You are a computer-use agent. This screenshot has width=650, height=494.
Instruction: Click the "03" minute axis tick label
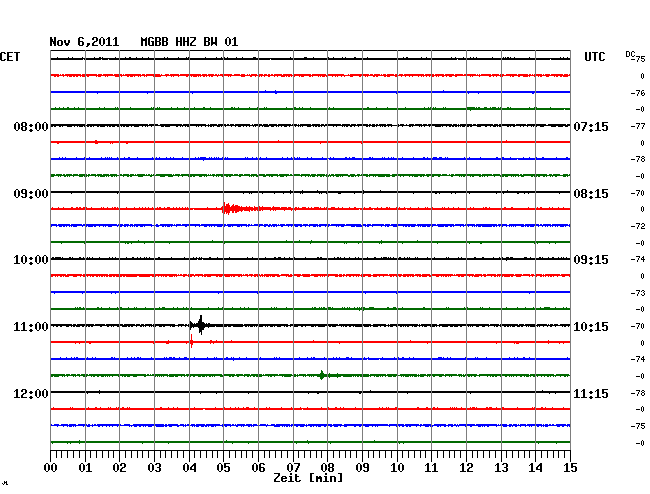point(154,468)
